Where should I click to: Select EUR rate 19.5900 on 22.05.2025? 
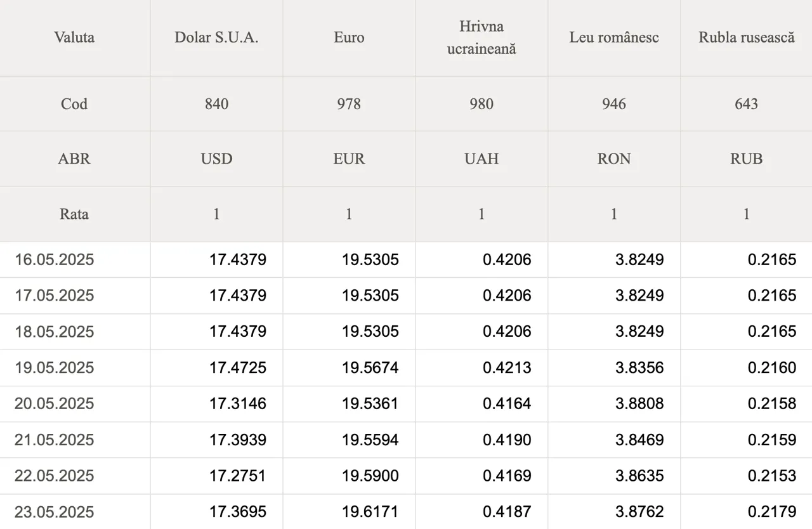(370, 476)
